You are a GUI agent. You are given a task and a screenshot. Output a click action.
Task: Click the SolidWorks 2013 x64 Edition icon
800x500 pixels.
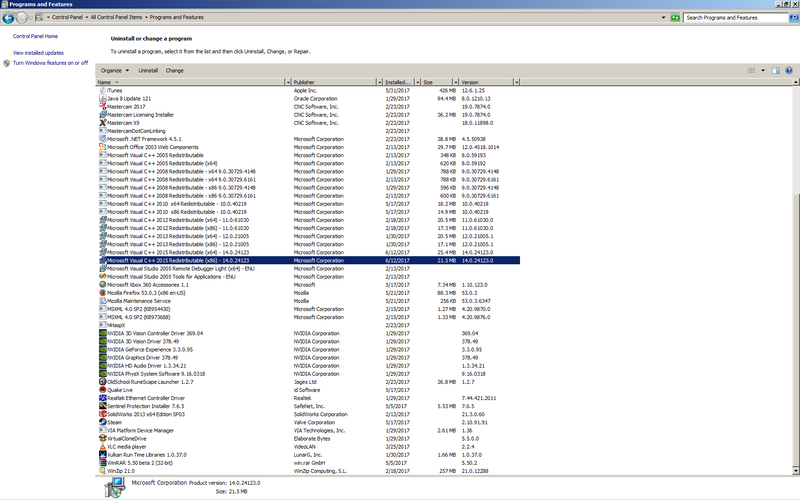[x=103, y=414]
